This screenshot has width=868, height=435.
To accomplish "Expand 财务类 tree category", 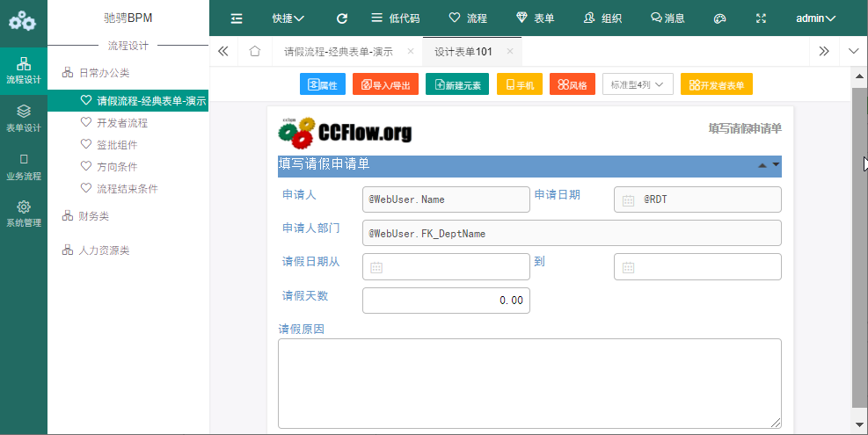I will (85, 216).
